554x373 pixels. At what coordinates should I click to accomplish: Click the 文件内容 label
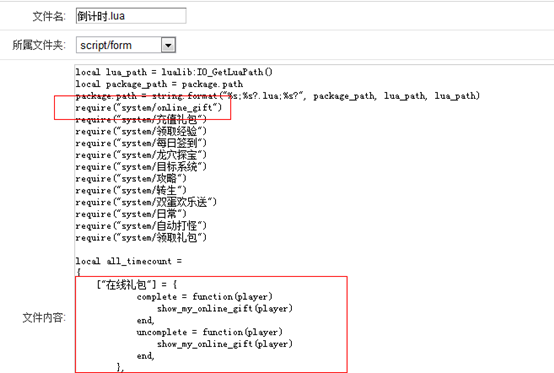coord(44,318)
